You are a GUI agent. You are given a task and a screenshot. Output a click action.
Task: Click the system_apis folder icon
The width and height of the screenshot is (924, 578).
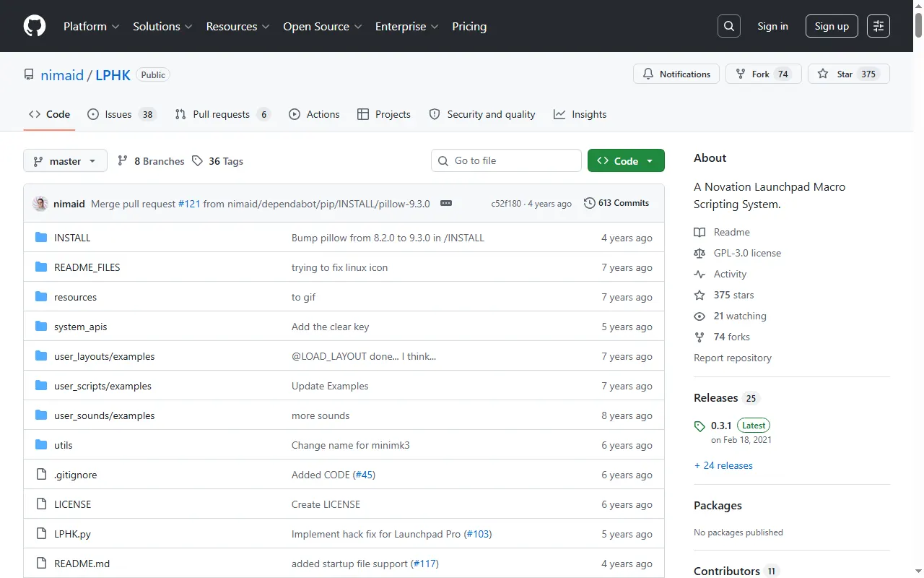click(41, 327)
